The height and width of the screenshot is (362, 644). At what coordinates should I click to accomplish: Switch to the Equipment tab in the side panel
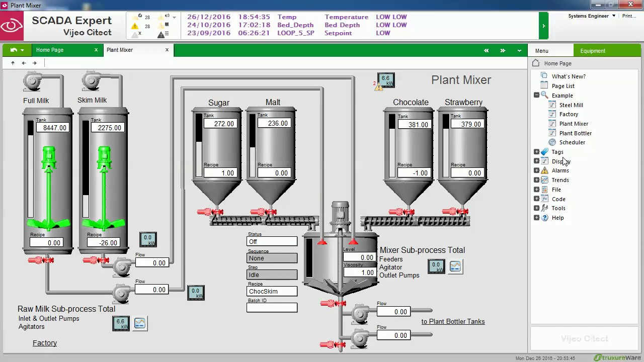pyautogui.click(x=593, y=51)
